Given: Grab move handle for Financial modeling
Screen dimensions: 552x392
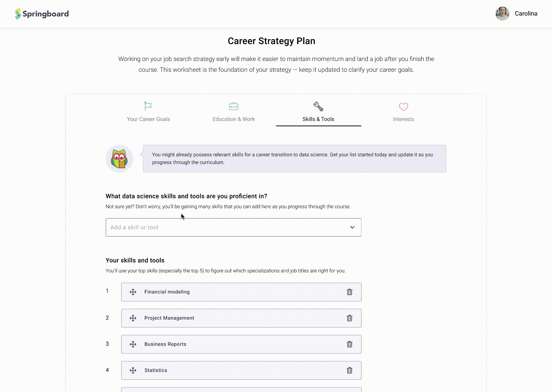Looking at the screenshot, I should [x=133, y=292].
